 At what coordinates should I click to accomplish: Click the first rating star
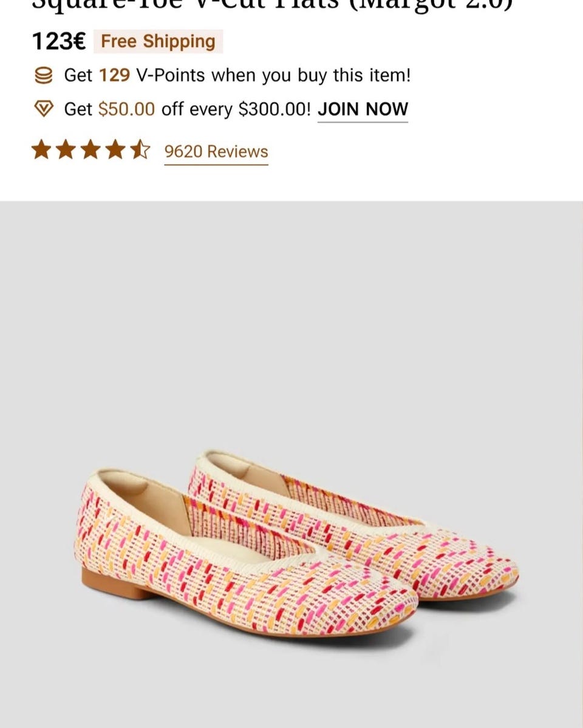coord(41,149)
